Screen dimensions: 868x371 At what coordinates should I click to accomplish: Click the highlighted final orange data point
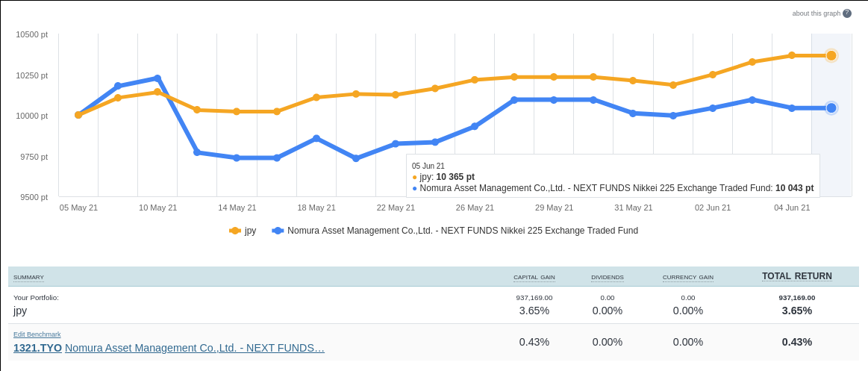point(831,55)
